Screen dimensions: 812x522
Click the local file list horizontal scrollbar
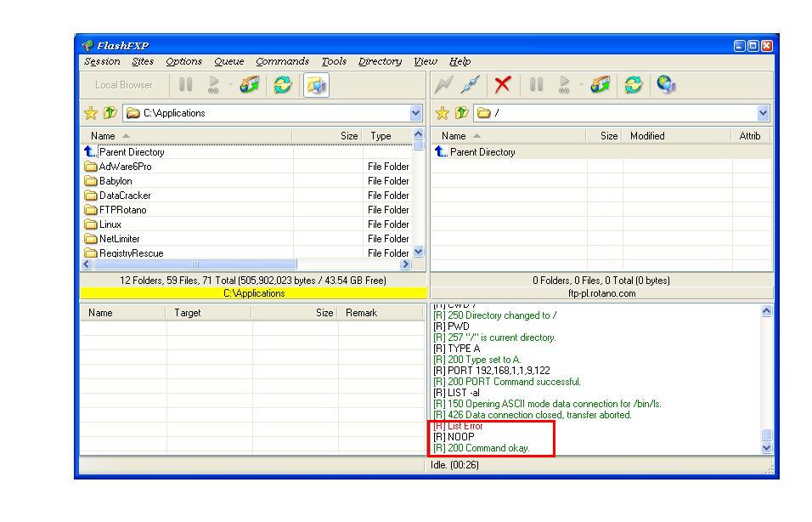tap(195, 264)
